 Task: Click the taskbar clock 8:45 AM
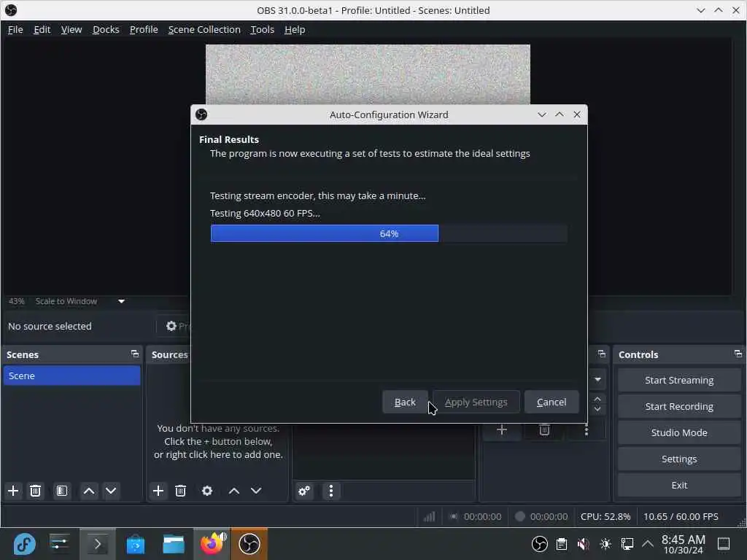point(683,544)
